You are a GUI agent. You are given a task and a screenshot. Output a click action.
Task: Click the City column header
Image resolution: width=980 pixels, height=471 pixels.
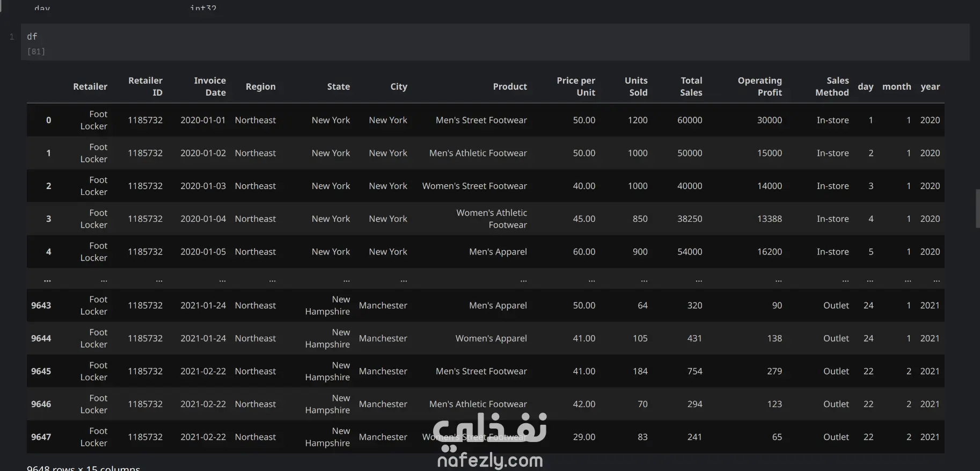click(399, 86)
